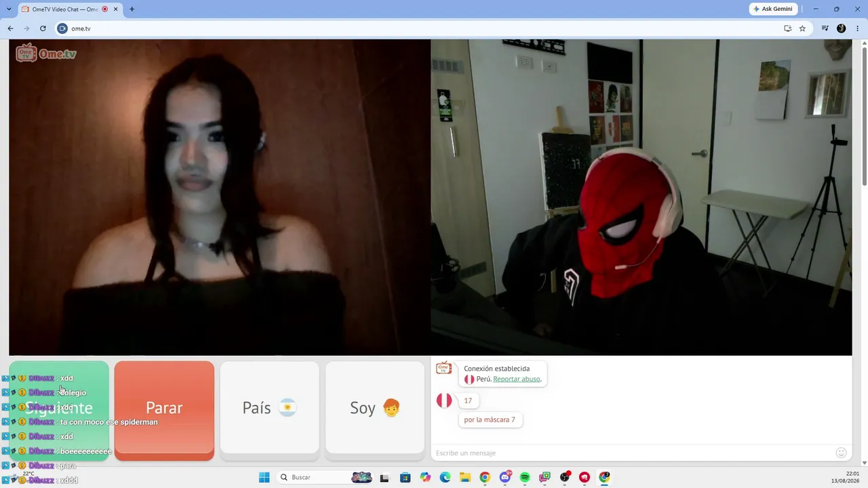Open the media controls button
Viewport: 868px width, 488px height.
[x=825, y=28]
